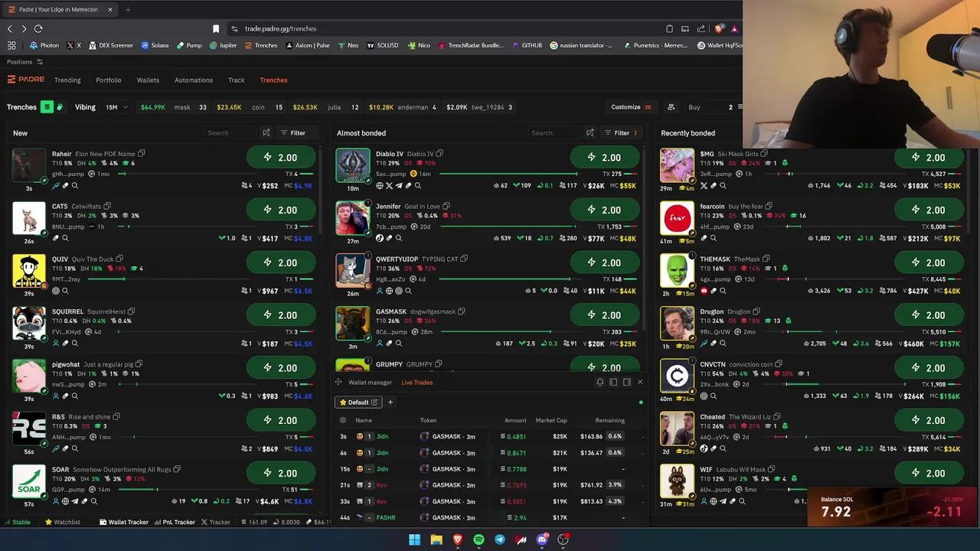Open the Customize menu

pos(631,107)
